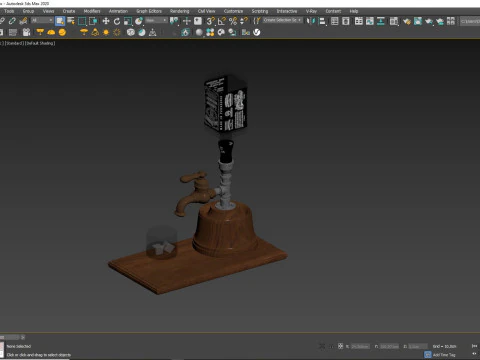Click the Add Time Tag label
Viewport: 480px width, 360px height.
[x=444, y=355]
